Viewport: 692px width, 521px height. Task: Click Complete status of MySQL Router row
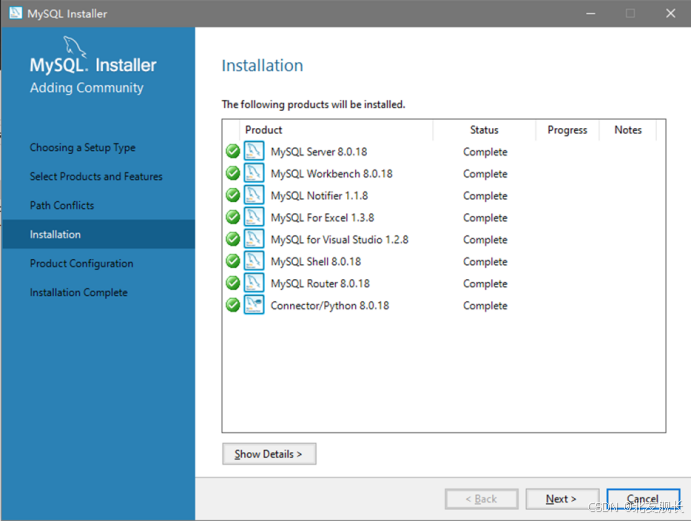coord(485,284)
